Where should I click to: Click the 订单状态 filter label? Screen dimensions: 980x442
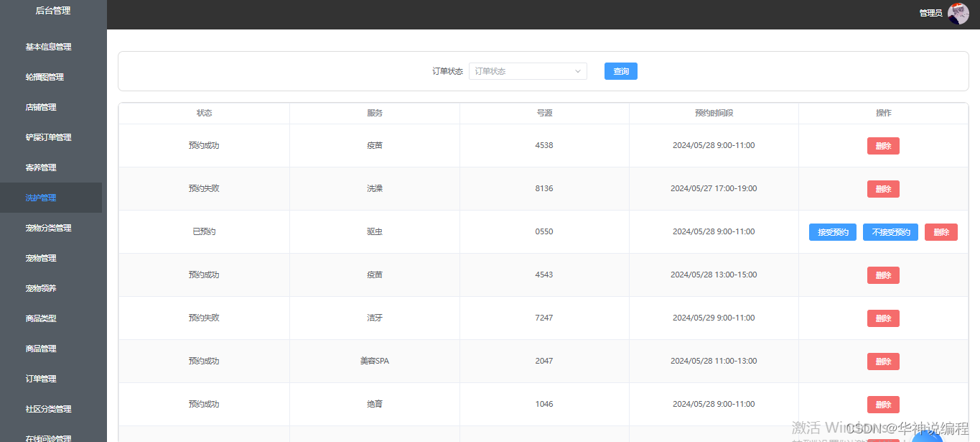coord(447,72)
